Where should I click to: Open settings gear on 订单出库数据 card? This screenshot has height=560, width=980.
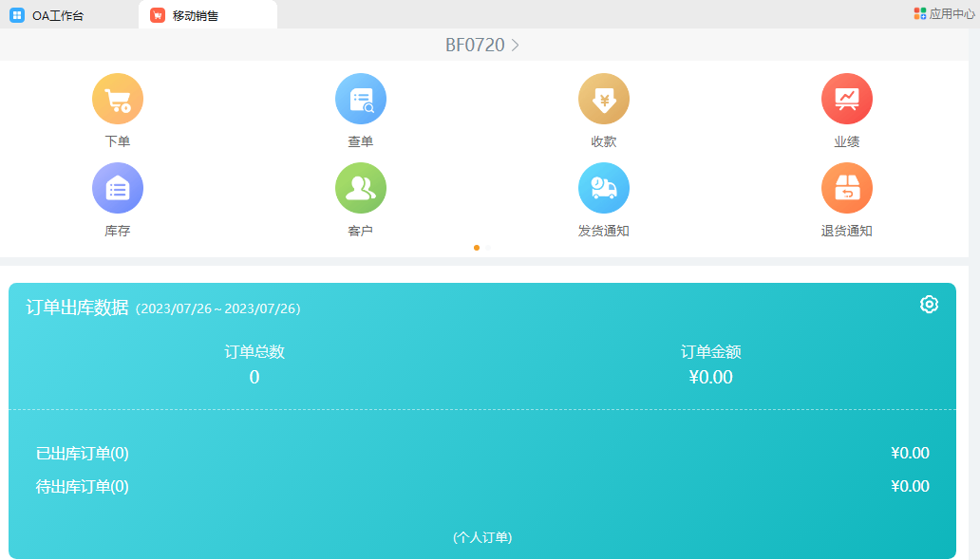pos(929,304)
